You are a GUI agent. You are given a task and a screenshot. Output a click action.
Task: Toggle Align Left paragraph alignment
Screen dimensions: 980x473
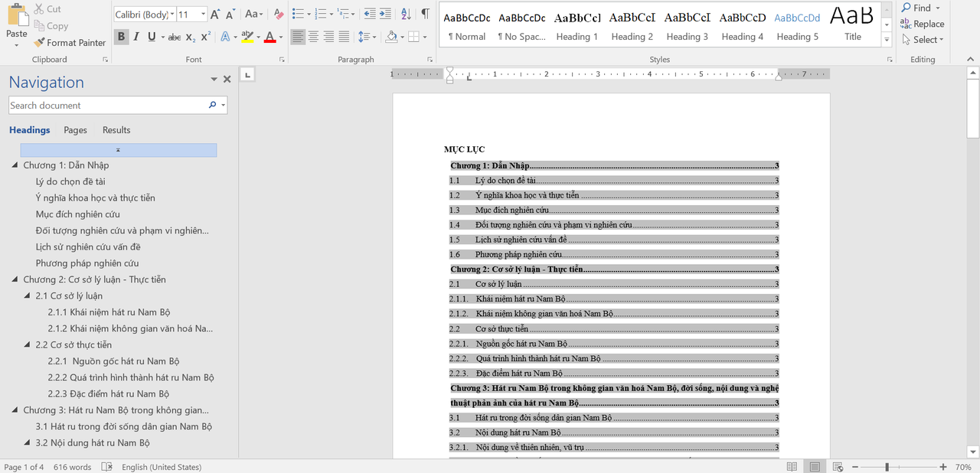(298, 37)
